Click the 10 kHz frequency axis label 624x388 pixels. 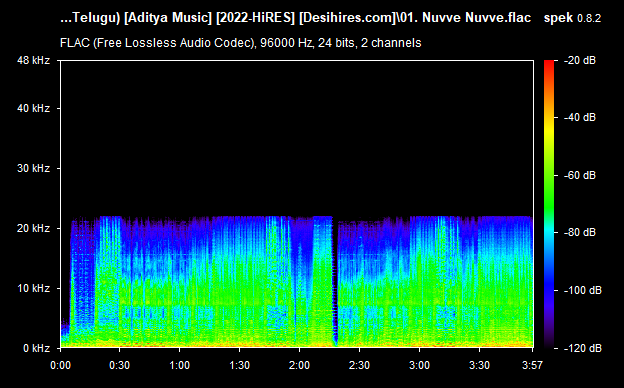33,288
